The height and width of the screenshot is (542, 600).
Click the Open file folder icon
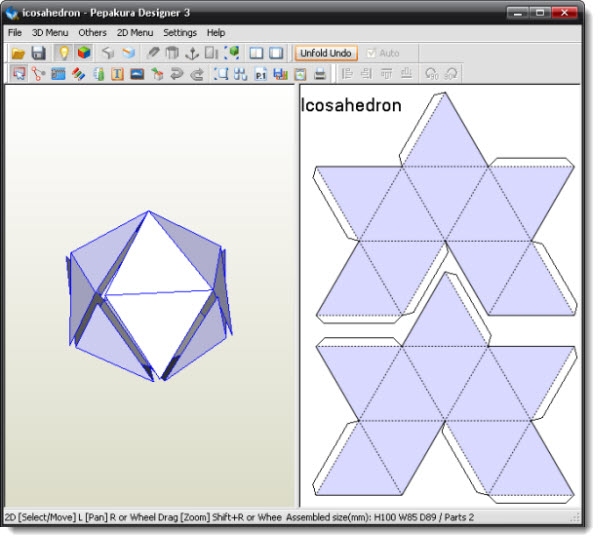[18, 53]
